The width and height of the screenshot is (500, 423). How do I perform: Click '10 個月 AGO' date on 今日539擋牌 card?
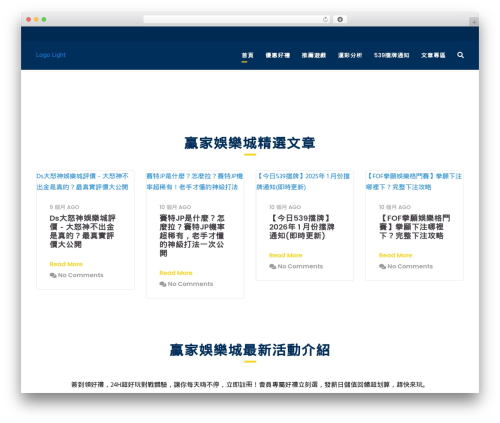pyautogui.click(x=285, y=207)
